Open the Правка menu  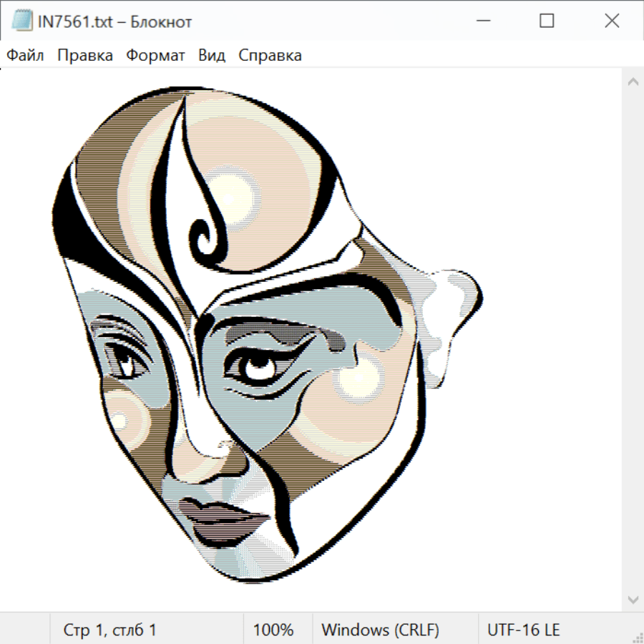tap(85, 56)
